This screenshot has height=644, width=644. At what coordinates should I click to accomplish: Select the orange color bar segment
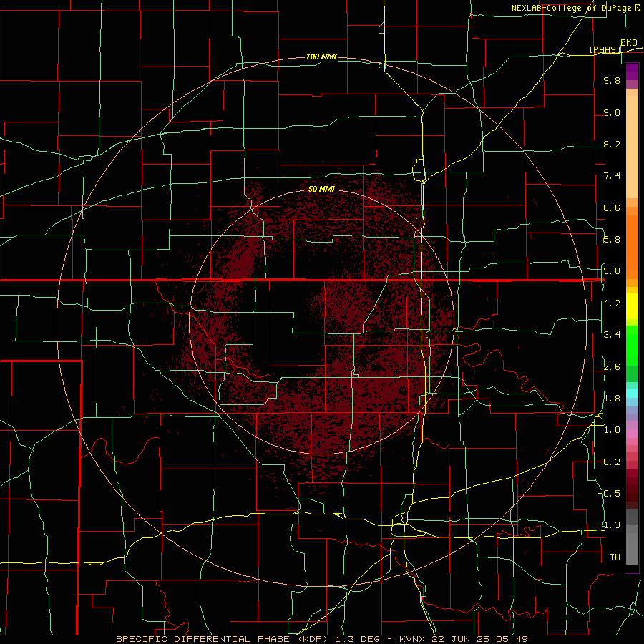point(632,247)
